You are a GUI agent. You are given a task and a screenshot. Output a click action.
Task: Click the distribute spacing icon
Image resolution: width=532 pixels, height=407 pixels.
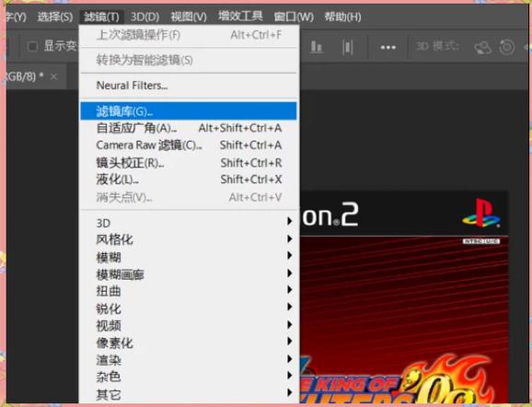point(348,47)
